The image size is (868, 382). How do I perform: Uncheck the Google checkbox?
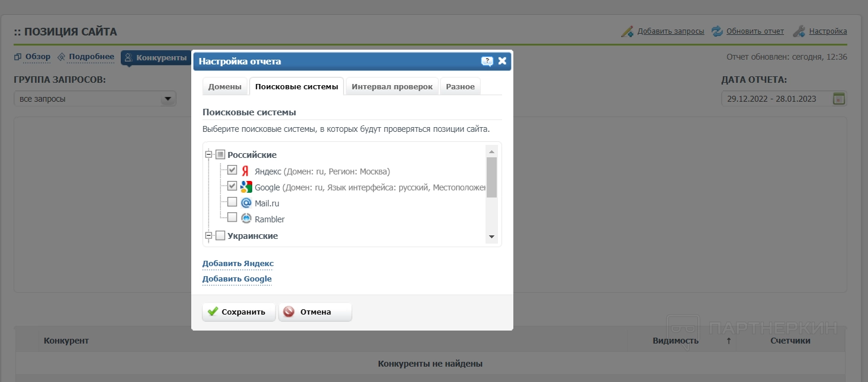click(232, 186)
